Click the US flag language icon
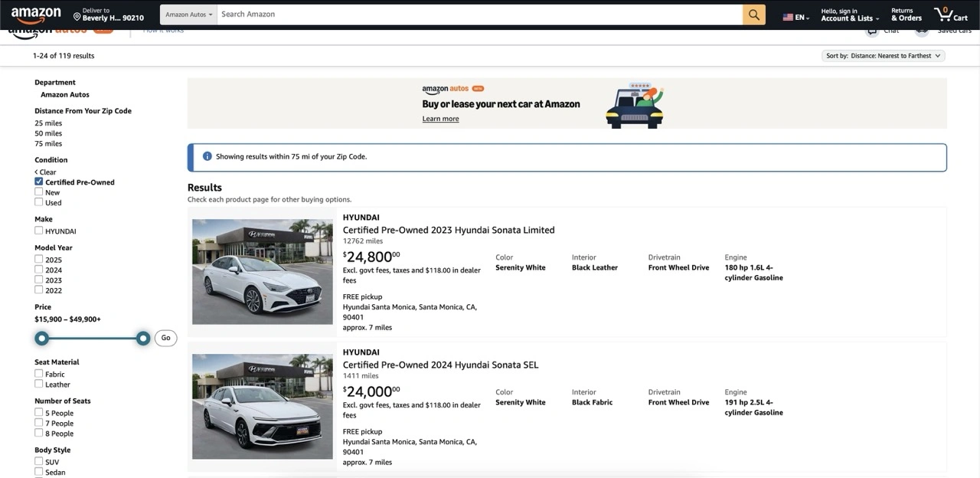Image resolution: width=980 pixels, height=478 pixels. [x=788, y=17]
